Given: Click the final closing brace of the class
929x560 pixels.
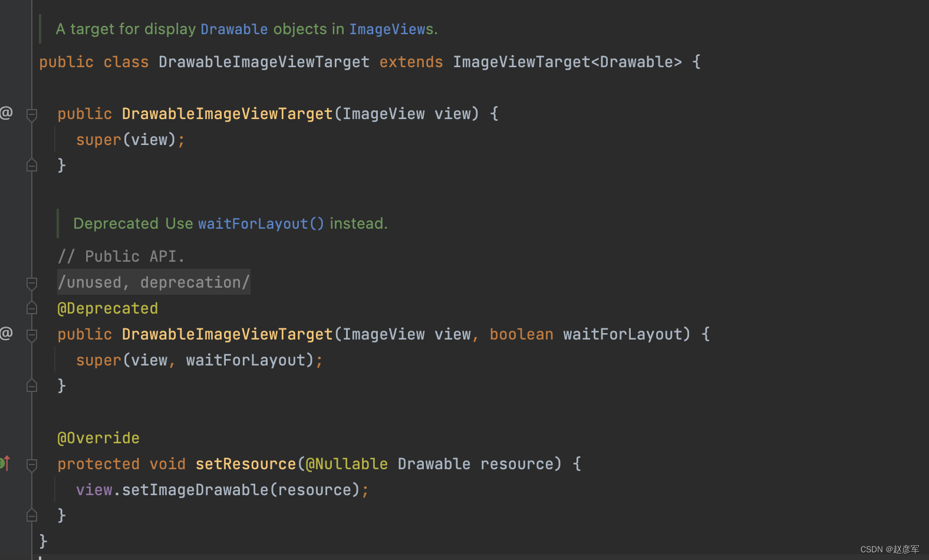Looking at the screenshot, I should click(43, 541).
